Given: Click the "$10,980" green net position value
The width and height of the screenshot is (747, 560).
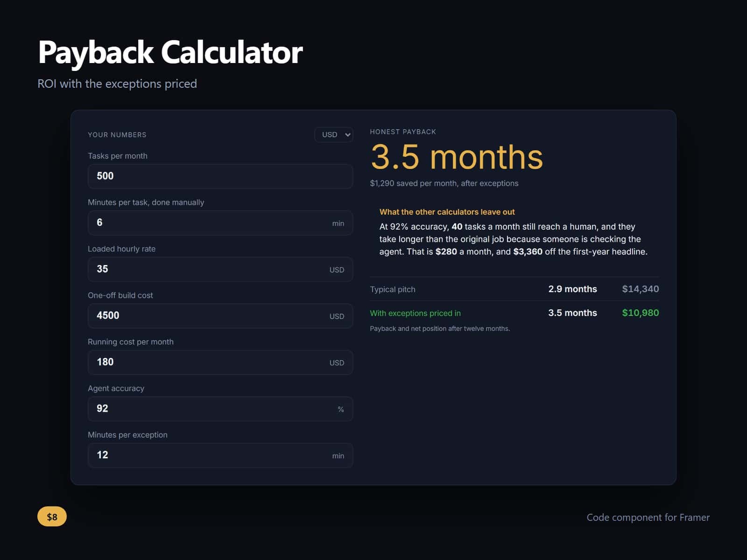Looking at the screenshot, I should point(640,313).
